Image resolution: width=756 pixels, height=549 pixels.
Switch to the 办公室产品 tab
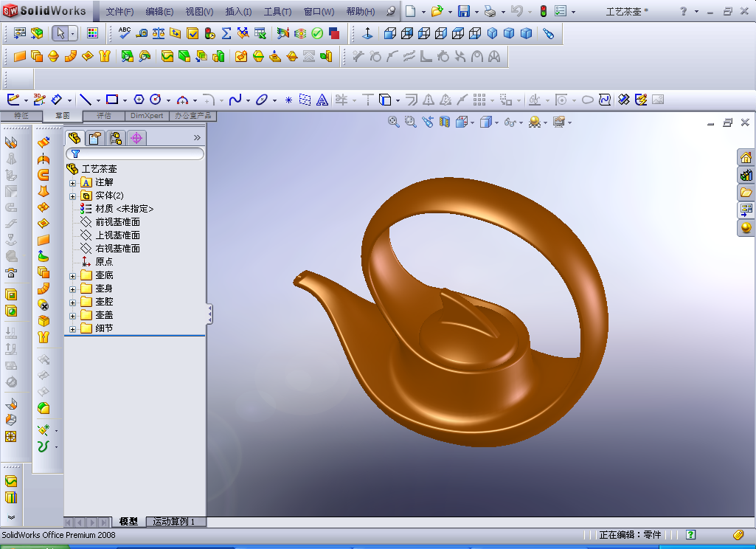[x=193, y=116]
